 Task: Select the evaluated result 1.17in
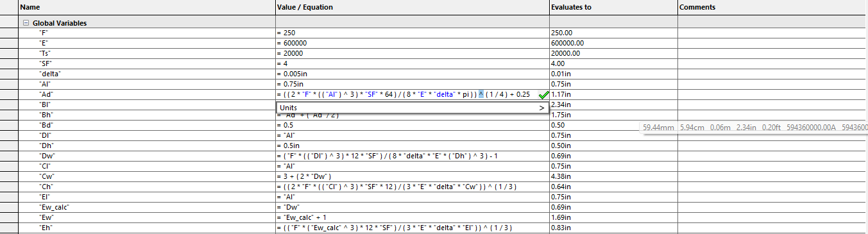[613, 94]
